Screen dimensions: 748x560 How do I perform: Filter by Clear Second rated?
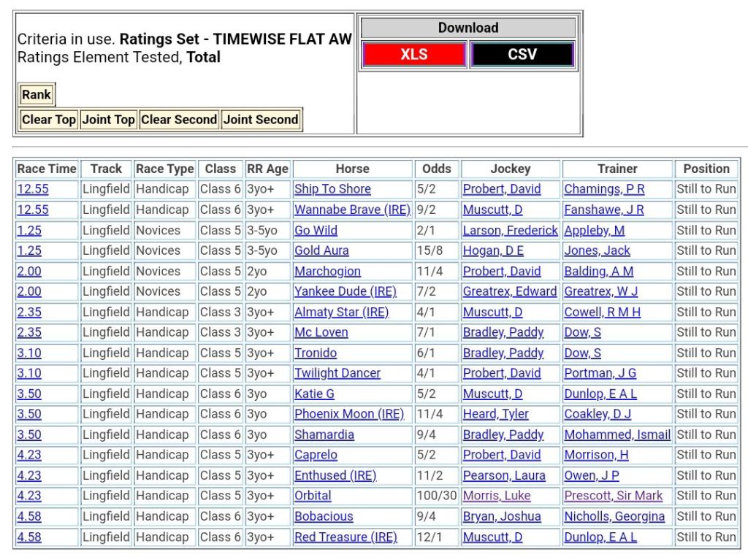click(x=179, y=120)
